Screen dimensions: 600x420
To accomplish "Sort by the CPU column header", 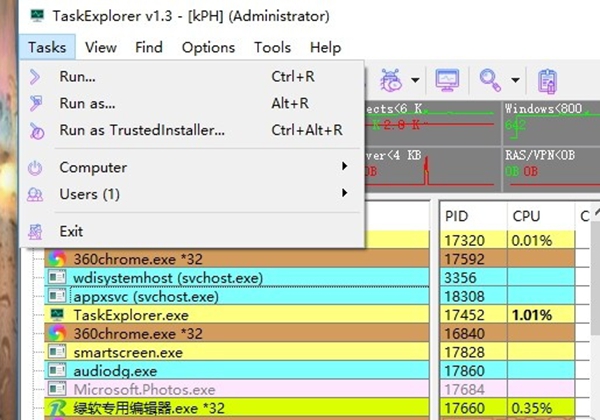I will (x=541, y=216).
